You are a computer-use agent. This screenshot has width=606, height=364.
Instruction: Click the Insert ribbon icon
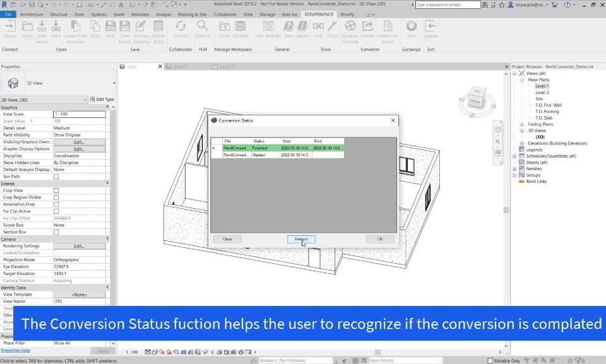coord(56,30)
